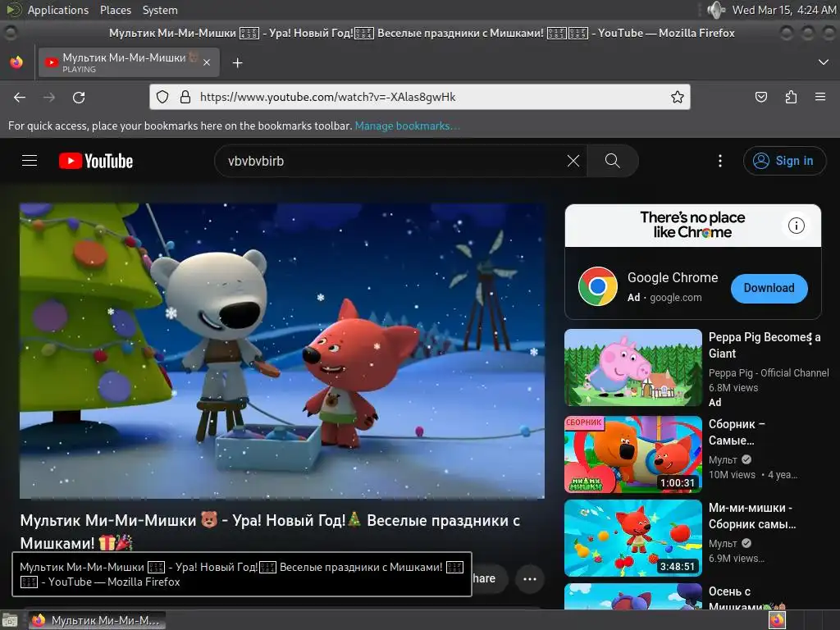Sign in to YouTube

pyautogui.click(x=784, y=161)
